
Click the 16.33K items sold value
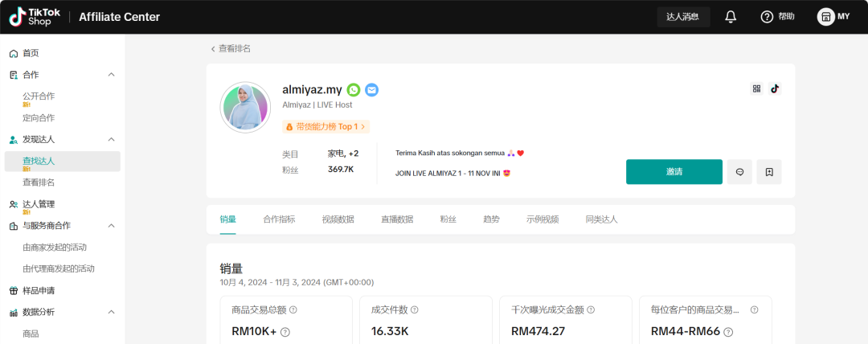tap(390, 332)
